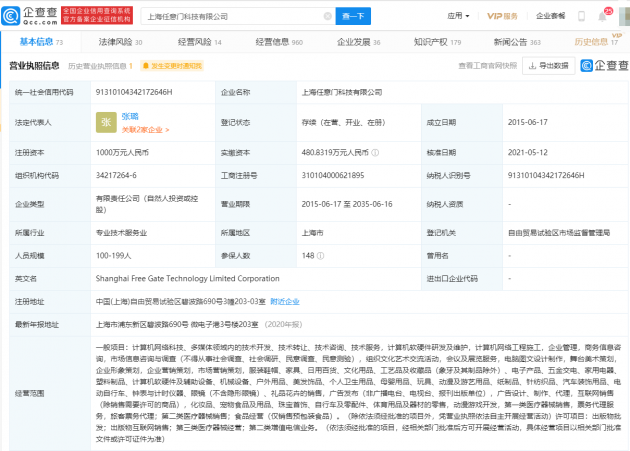The width and height of the screenshot is (630, 451).
Task: Select industry value 专业技术服务业
Action: pyautogui.click(x=121, y=233)
